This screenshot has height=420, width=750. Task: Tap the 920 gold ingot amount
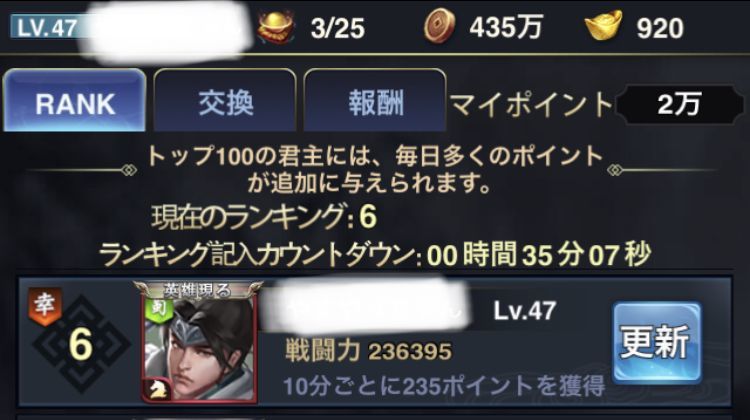click(x=660, y=28)
